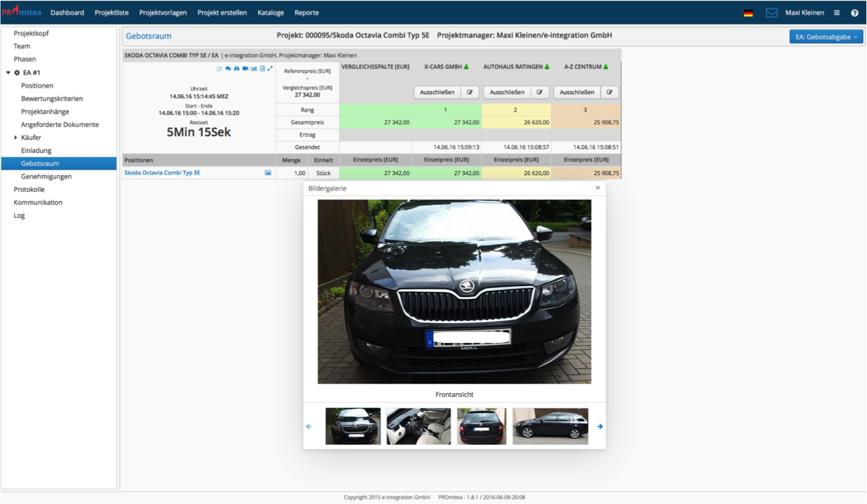Go to next gallery thumbnails with right arrow
This screenshot has height=504, width=867.
click(x=600, y=426)
